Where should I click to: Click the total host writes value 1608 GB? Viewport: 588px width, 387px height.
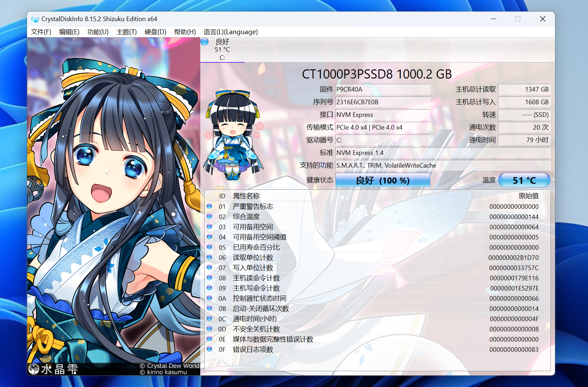(x=524, y=102)
